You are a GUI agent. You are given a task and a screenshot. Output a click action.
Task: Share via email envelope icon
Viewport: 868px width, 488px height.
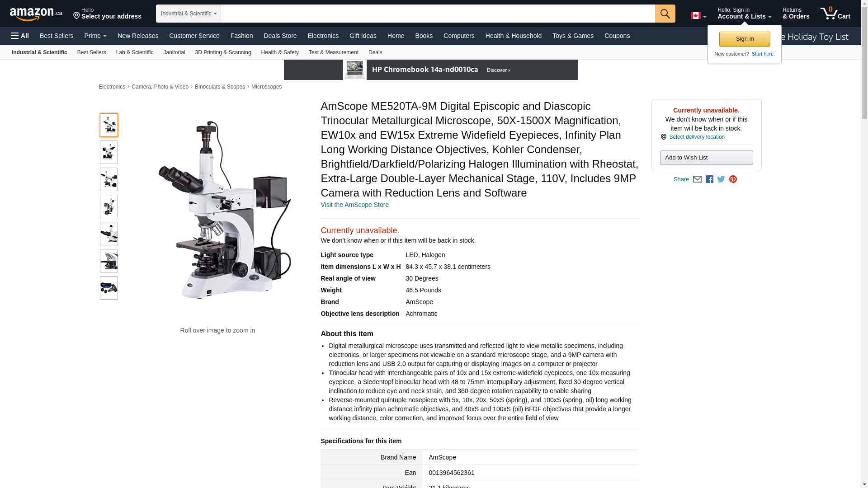coord(697,179)
